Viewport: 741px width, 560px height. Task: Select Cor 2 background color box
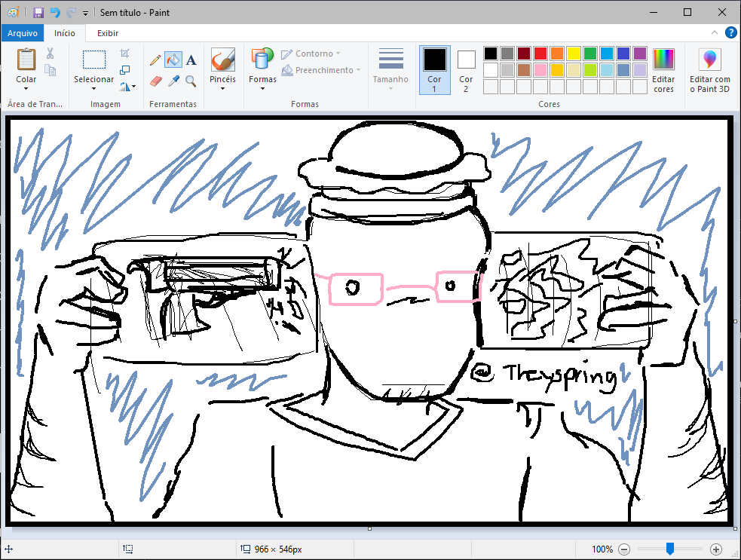466,69
